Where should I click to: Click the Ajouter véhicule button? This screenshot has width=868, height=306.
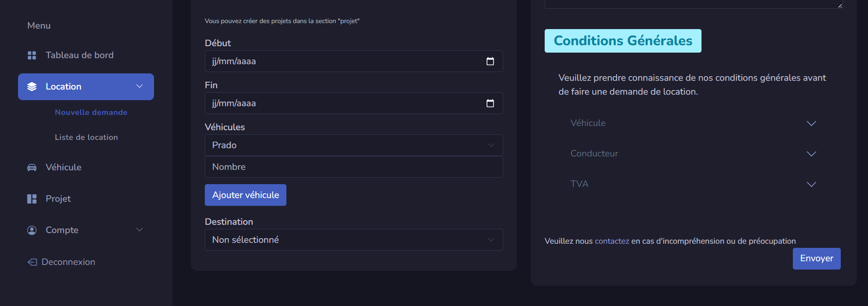tap(245, 195)
